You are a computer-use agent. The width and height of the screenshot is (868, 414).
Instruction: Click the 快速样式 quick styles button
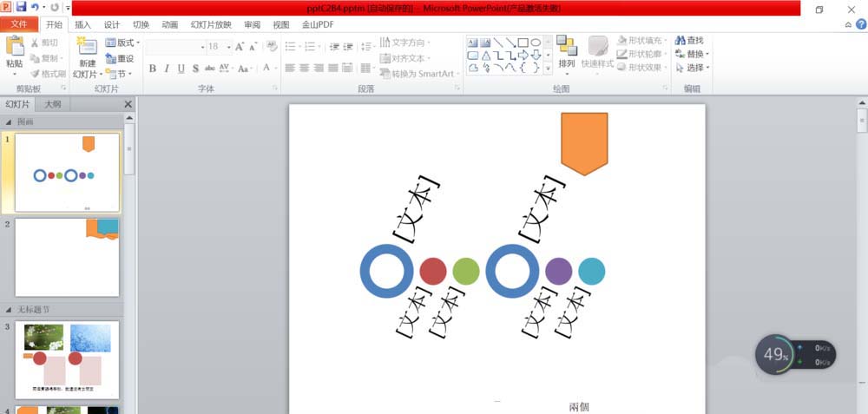coord(597,54)
